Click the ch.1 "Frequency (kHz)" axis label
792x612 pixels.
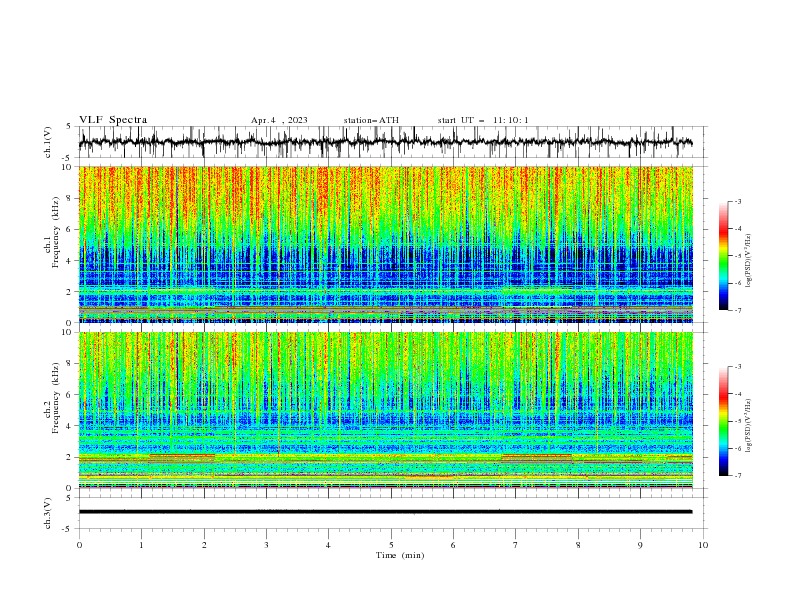55,232
